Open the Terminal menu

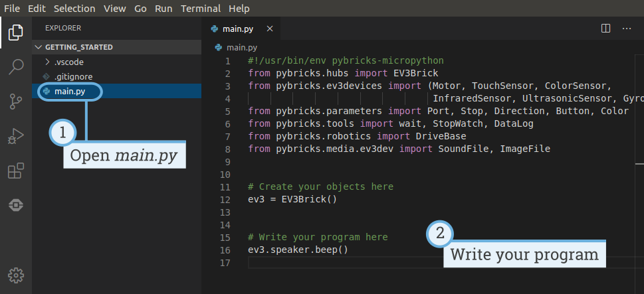(199, 9)
